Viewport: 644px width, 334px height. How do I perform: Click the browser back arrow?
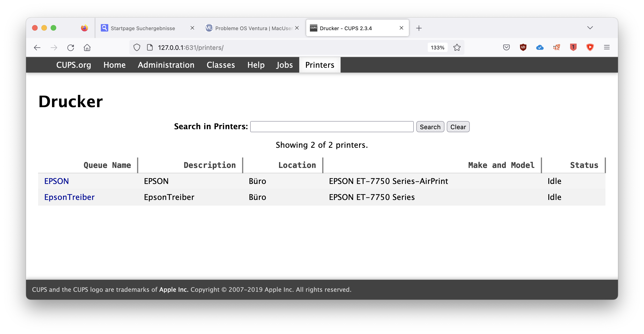point(37,47)
